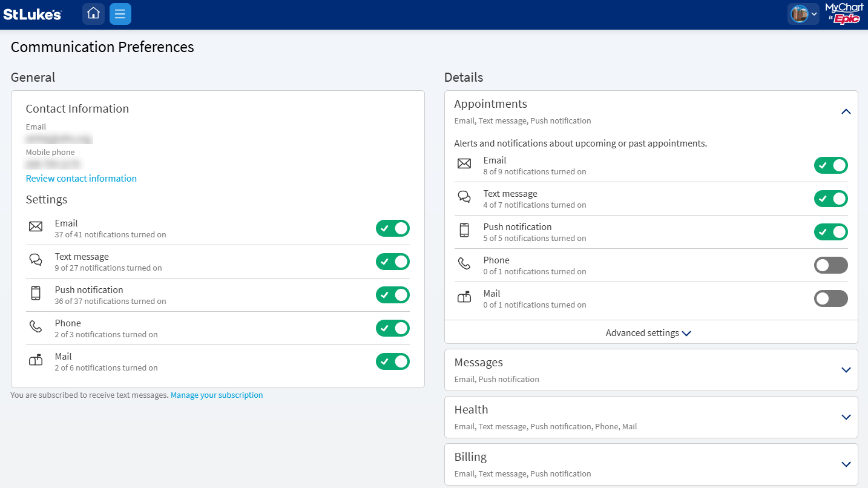This screenshot has width=868, height=488.
Task: Click envelope icon beside General Email setting
Action: [36, 227]
